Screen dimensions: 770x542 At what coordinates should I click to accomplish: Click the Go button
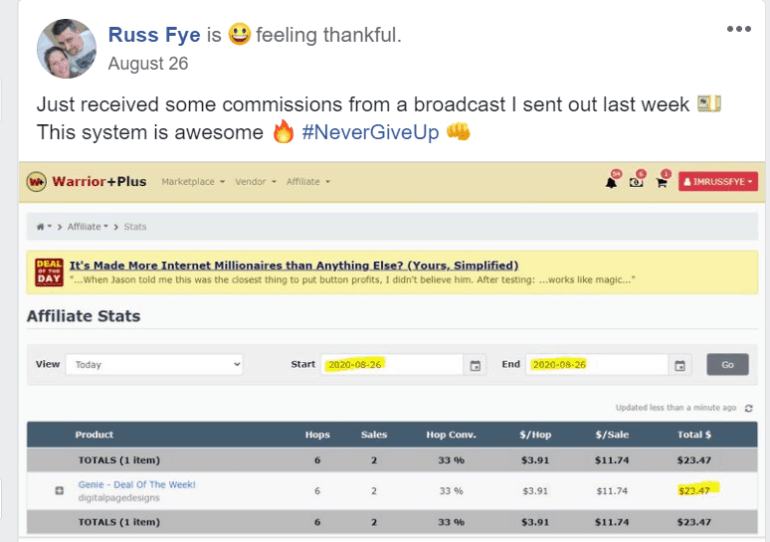pyautogui.click(x=727, y=364)
